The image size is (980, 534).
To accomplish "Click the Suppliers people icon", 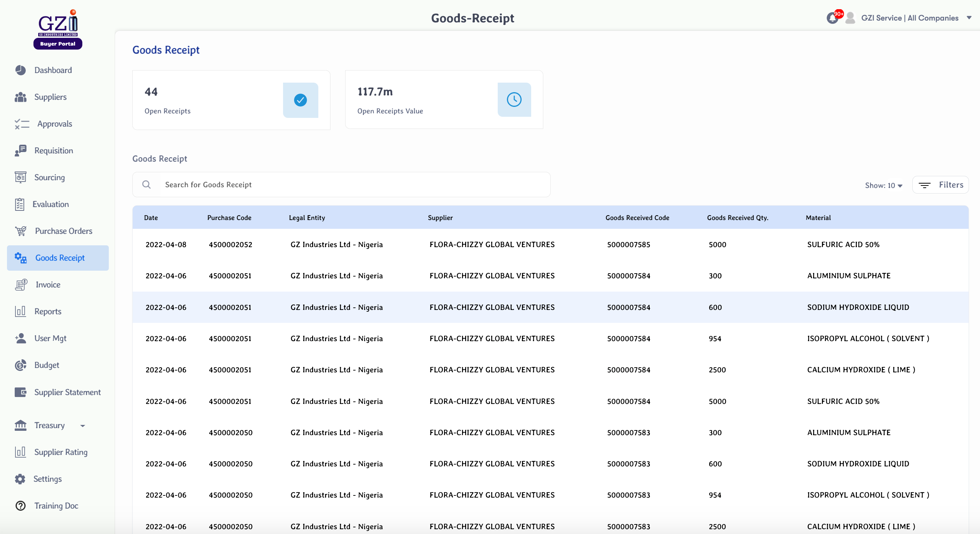I will [x=21, y=97].
